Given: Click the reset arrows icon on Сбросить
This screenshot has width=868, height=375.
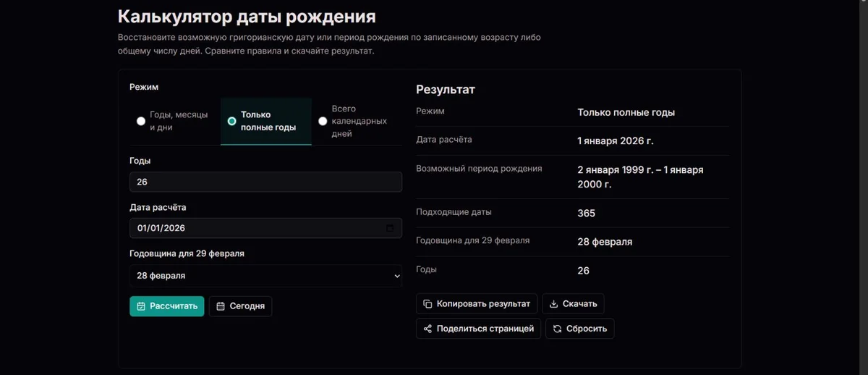Looking at the screenshot, I should tap(557, 329).
